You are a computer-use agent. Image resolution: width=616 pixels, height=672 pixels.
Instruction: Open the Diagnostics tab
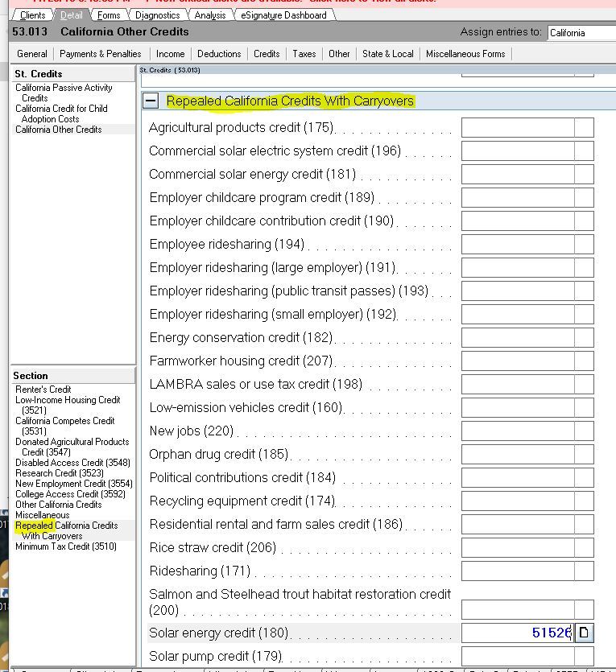coord(157,15)
